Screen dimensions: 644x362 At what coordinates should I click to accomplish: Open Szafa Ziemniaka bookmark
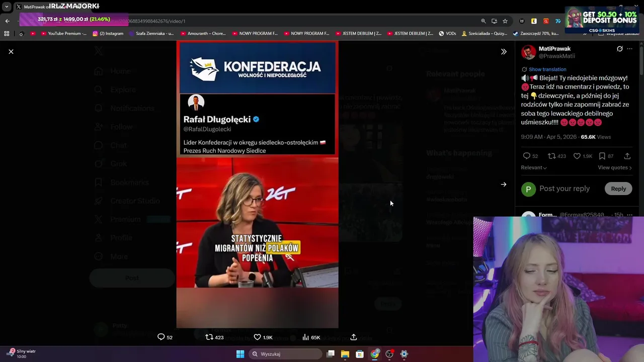[x=151, y=34]
